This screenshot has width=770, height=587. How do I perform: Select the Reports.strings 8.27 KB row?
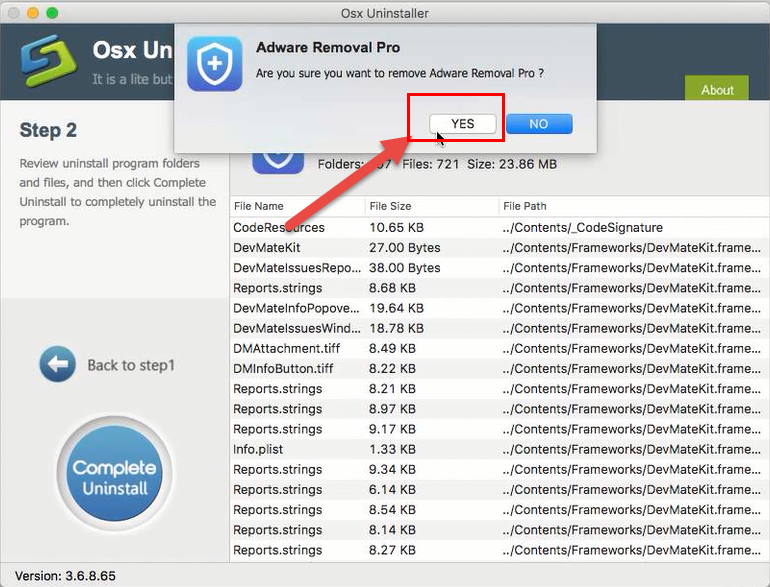pos(499,550)
